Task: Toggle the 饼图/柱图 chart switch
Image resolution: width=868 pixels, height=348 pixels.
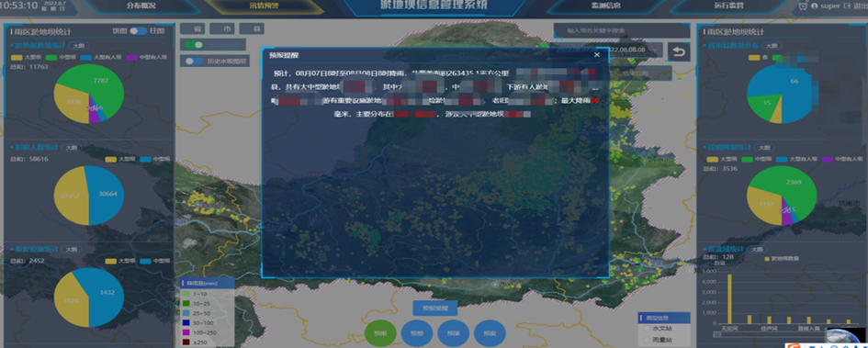Action: coord(139,31)
